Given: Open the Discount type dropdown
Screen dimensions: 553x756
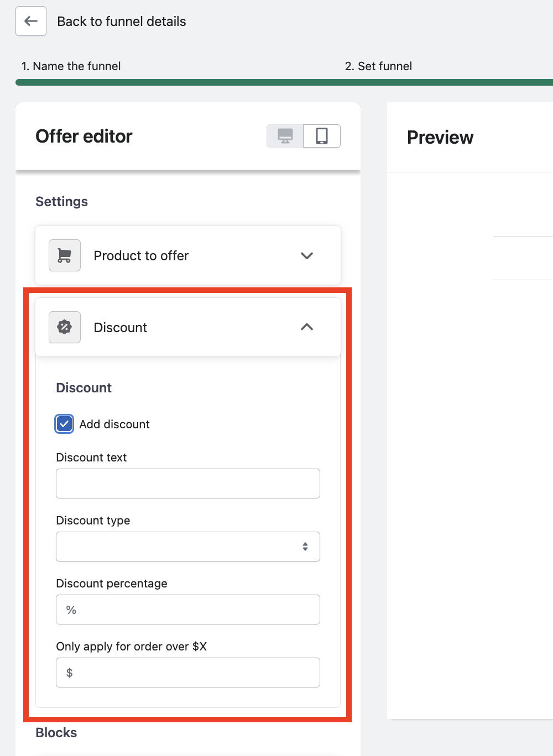Looking at the screenshot, I should click(x=188, y=547).
